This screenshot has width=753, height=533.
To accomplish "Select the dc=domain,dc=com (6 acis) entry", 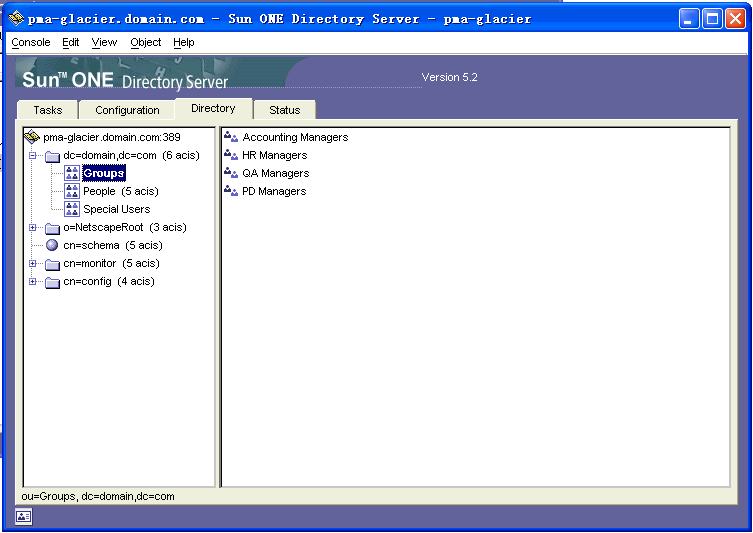I will (x=131, y=156).
